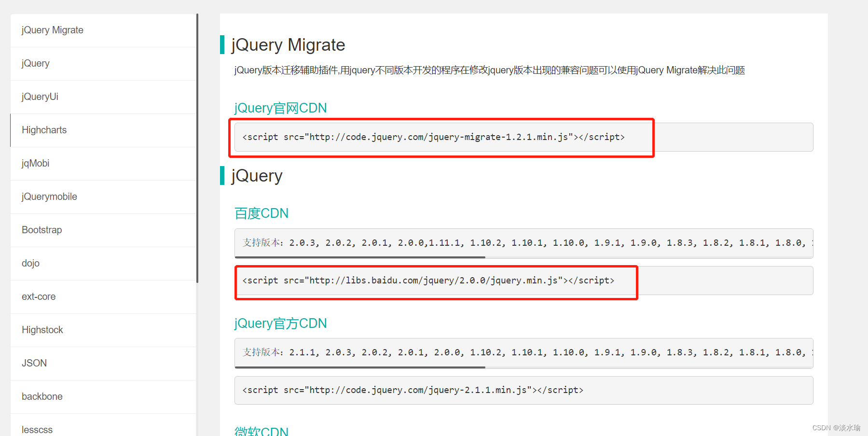868x436 pixels.
Task: Click the jQuery Migrate section title
Action: [x=288, y=45]
